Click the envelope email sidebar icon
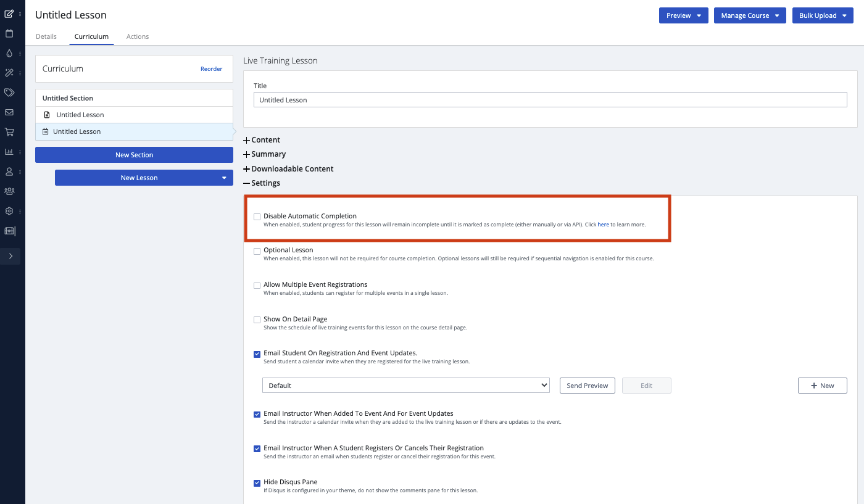Screen dimensions: 864x504 point(9,112)
